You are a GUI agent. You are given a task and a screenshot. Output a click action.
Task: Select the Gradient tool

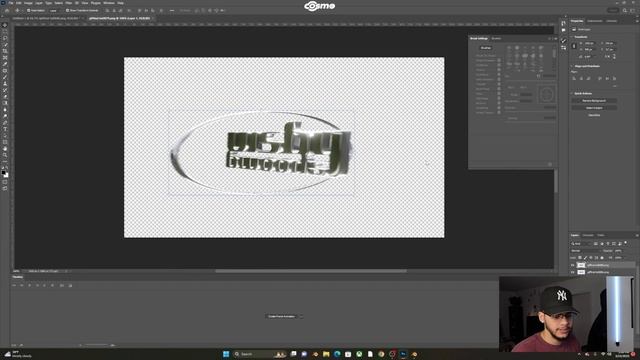pyautogui.click(x=5, y=103)
